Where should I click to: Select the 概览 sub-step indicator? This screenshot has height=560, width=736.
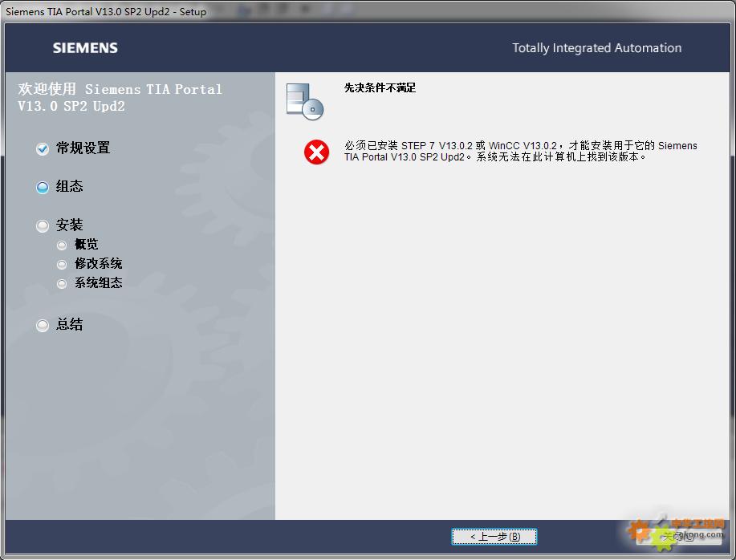click(x=62, y=246)
